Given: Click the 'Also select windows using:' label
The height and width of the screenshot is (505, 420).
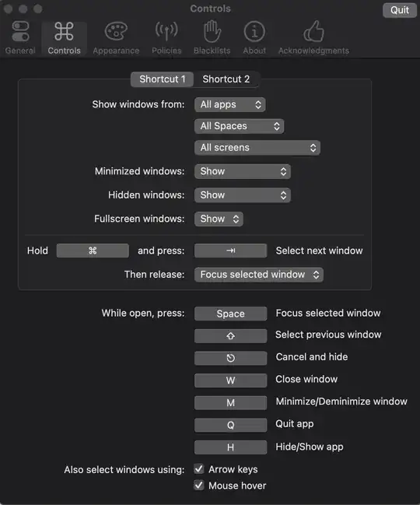Looking at the screenshot, I should 124,470.
